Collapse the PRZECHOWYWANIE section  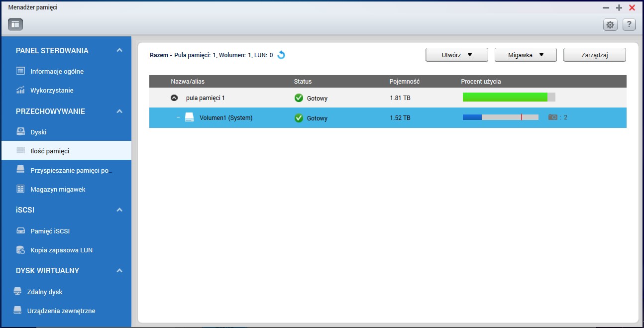(x=119, y=111)
